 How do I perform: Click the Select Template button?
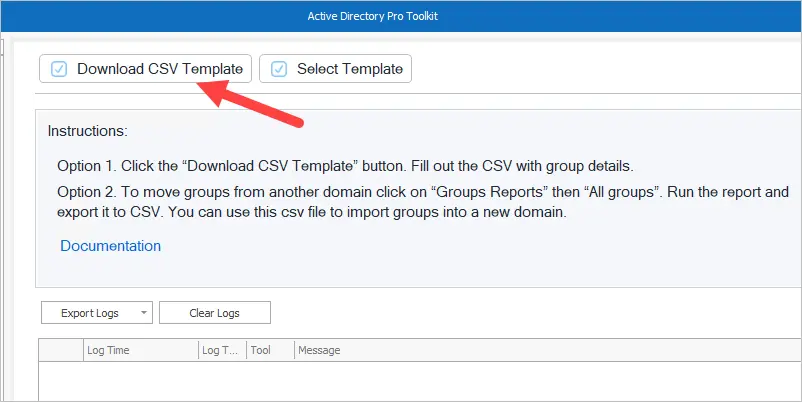[x=336, y=69]
